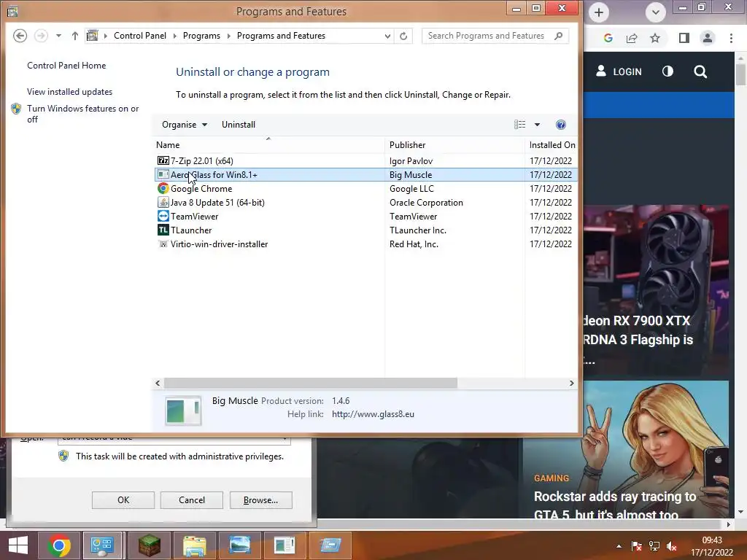
Task: Select the Aero Glass for Win8.1+ icon
Action: click(163, 175)
